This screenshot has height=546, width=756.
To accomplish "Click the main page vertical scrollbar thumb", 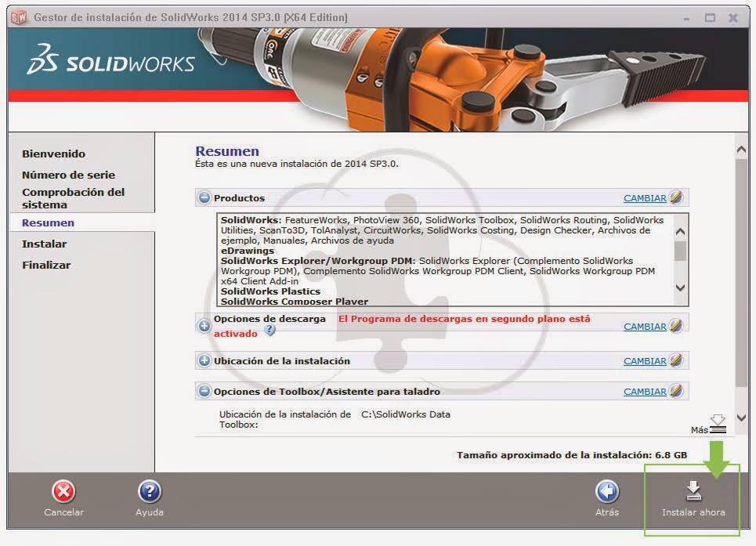I will click(742, 273).
